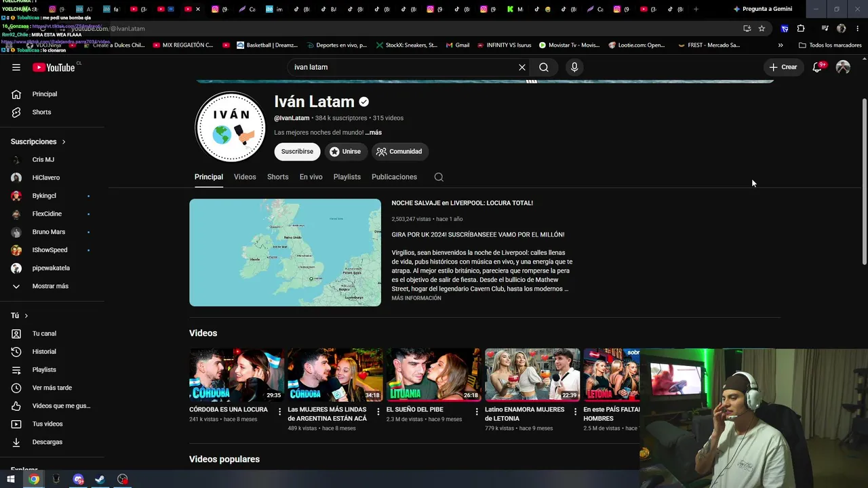Open the Todos los marcadores folder
Image resolution: width=868 pixels, height=488 pixels.
(x=830, y=45)
